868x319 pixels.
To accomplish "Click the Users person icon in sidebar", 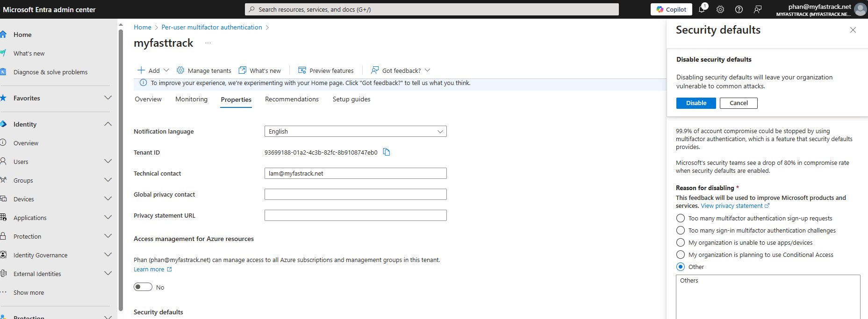I will point(3,161).
